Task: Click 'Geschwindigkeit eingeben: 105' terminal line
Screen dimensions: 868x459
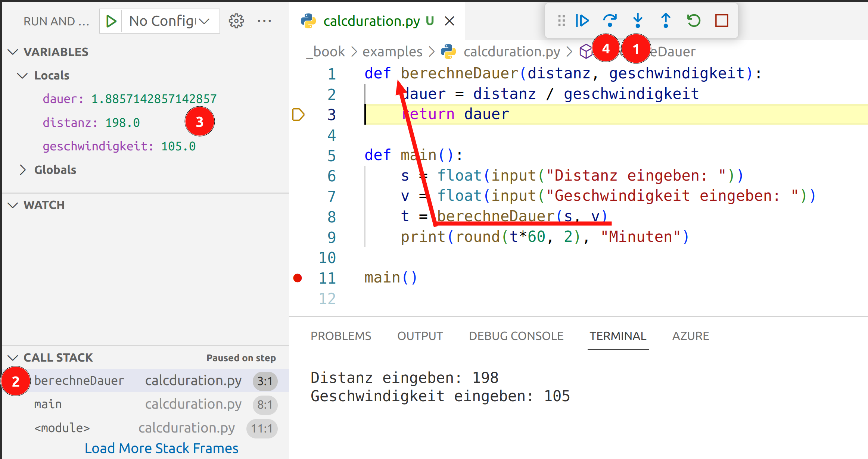Action: click(x=440, y=396)
